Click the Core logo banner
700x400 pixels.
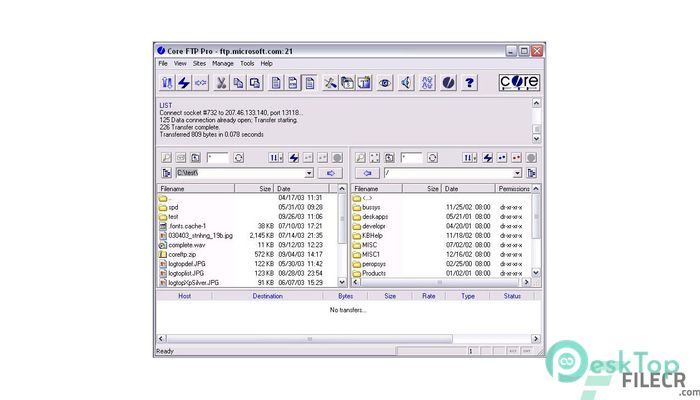pos(519,83)
